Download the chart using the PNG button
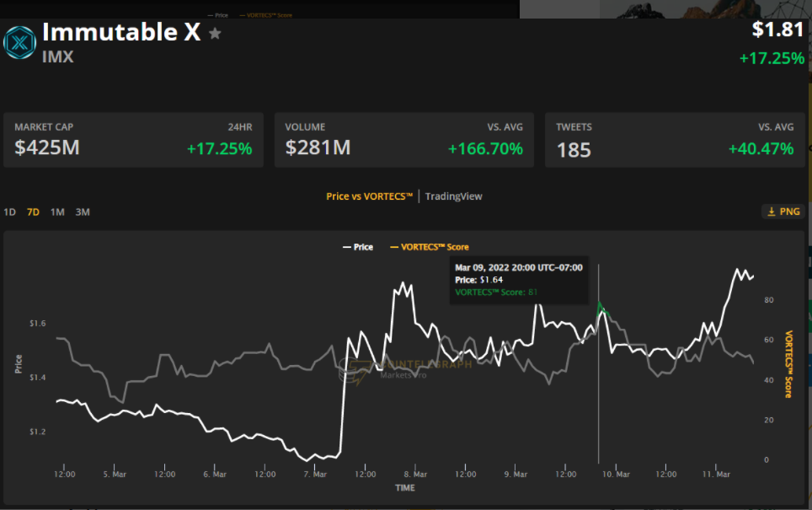812x510 pixels. tap(783, 212)
